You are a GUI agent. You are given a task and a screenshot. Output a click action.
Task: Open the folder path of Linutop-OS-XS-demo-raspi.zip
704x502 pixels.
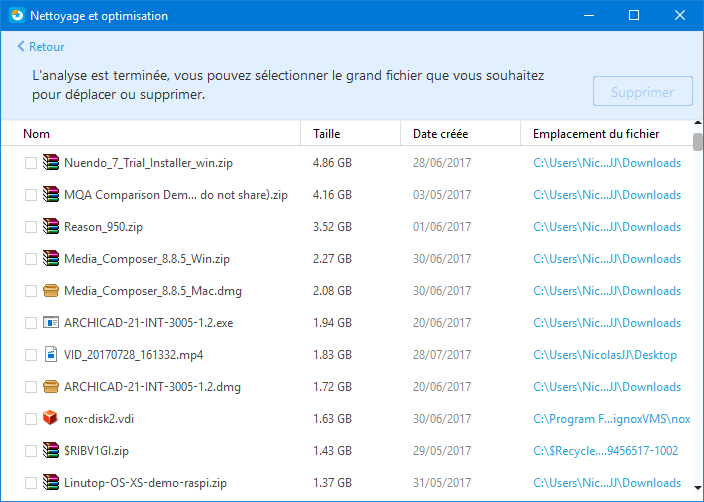pyautogui.click(x=607, y=483)
